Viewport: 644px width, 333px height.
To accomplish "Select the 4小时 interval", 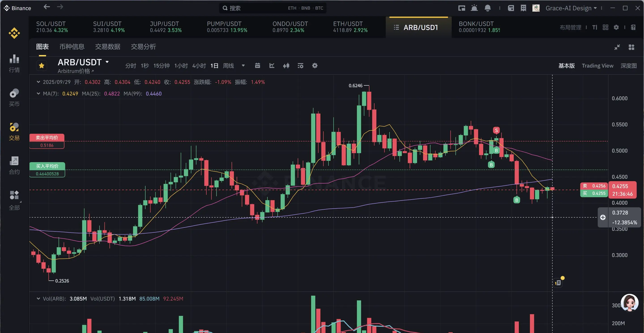I will [199, 66].
